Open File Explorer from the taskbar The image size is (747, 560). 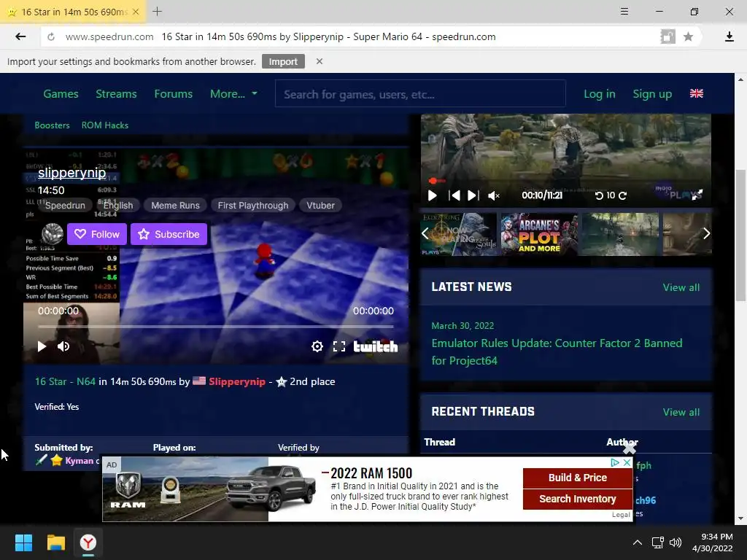pos(55,542)
